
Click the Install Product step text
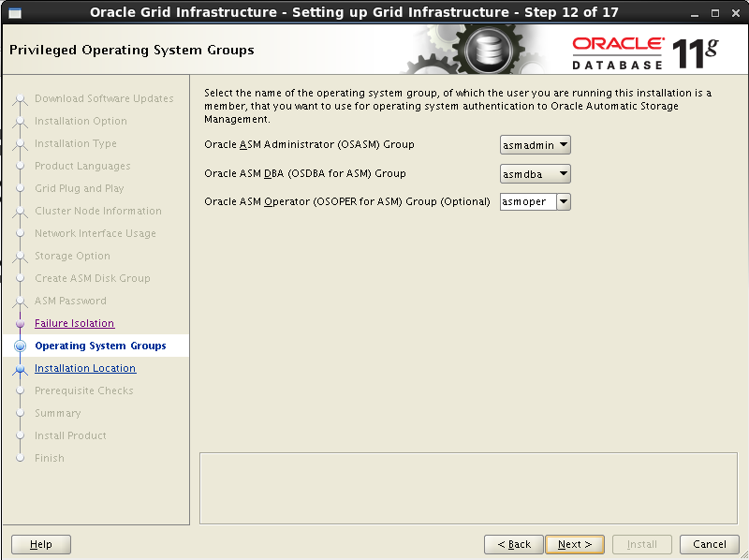(70, 435)
